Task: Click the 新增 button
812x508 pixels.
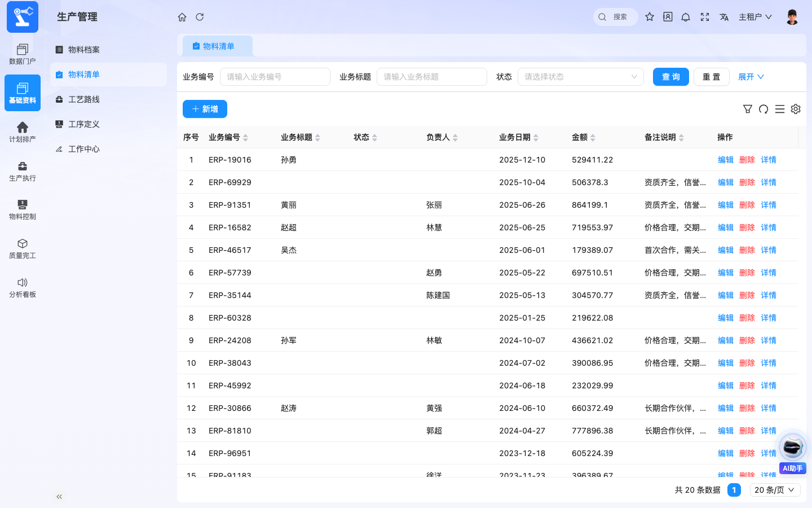Action: [205, 109]
